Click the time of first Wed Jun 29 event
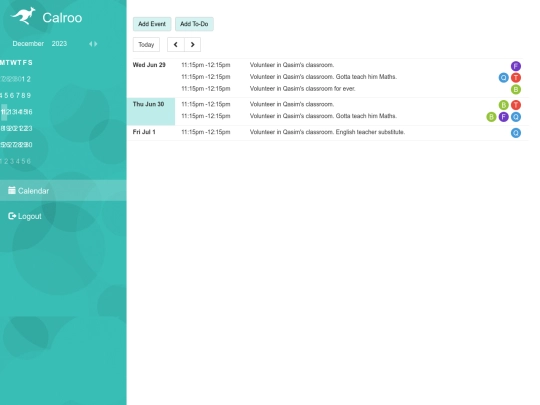This screenshot has width=540, height=405. point(206,65)
